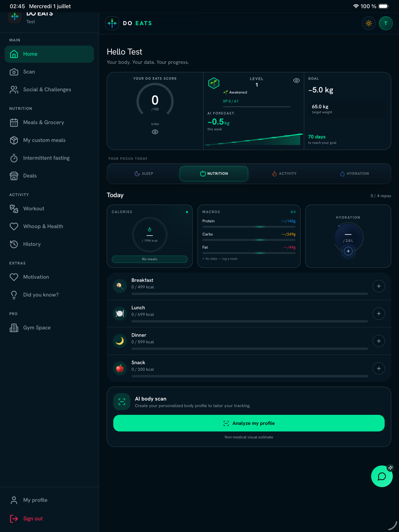Toggle score visibility eye under today
The image size is (399, 532).
(155, 132)
